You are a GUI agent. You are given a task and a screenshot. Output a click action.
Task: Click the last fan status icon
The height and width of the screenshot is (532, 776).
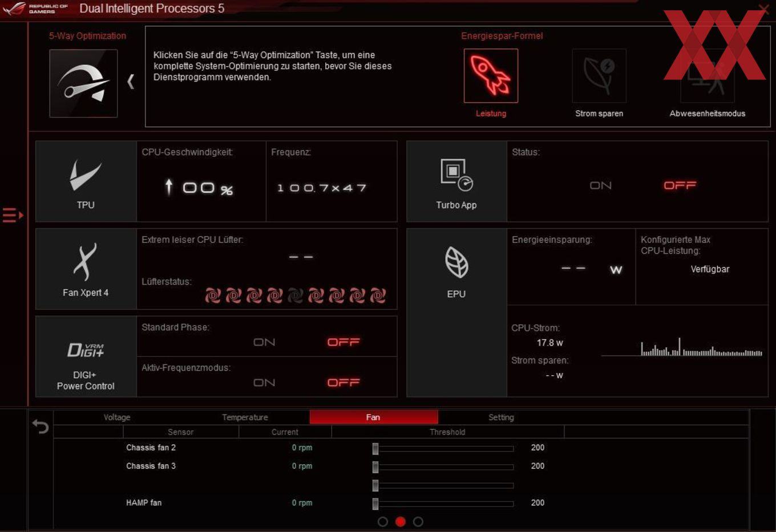tap(378, 295)
